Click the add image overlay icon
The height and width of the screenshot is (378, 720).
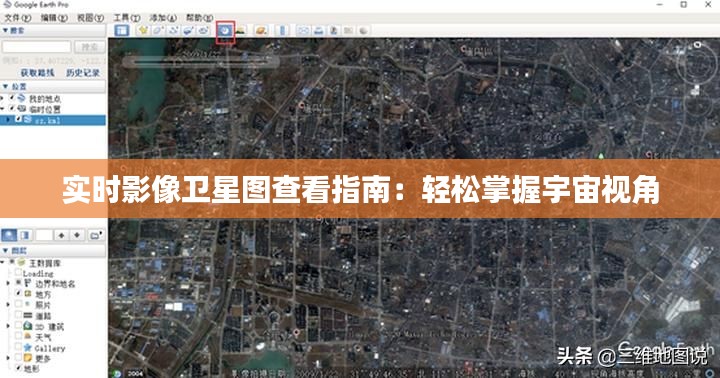[x=188, y=31]
